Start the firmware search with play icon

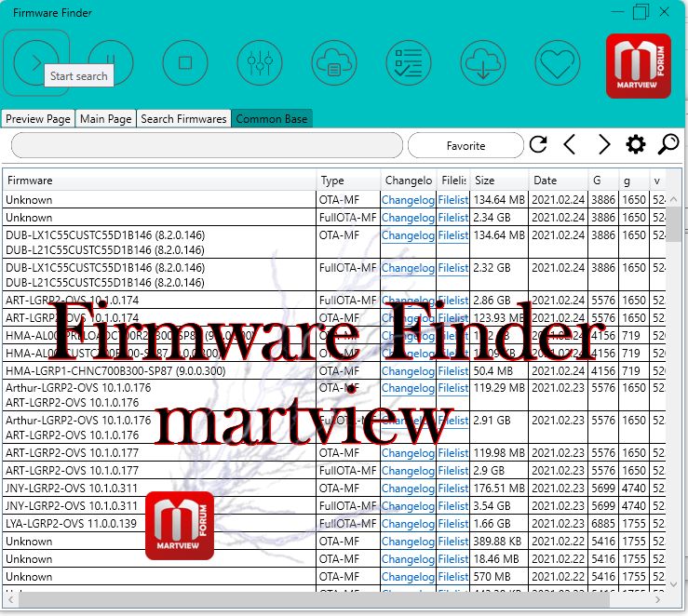[36, 62]
